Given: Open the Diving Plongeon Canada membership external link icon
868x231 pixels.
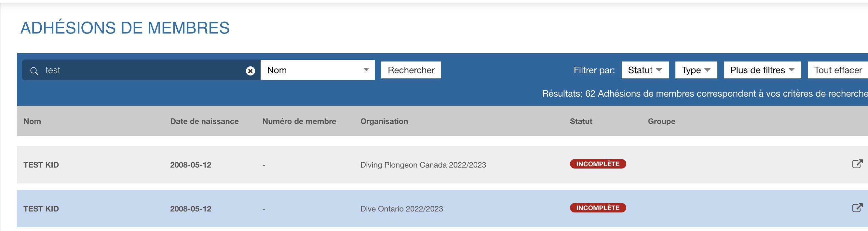Looking at the screenshot, I should click(857, 164).
